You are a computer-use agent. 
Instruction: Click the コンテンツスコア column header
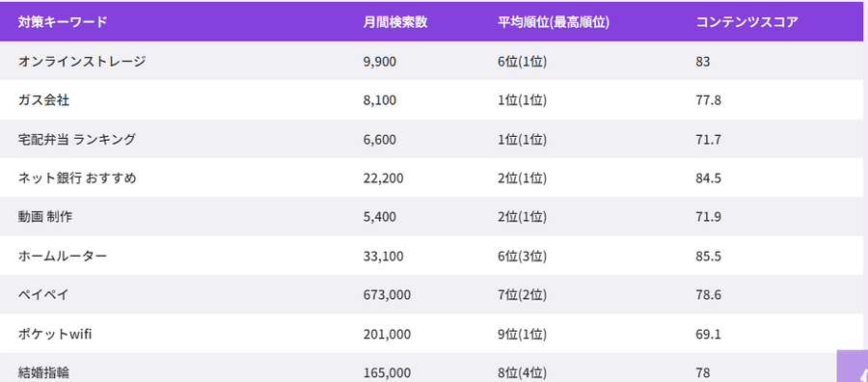click(x=746, y=23)
